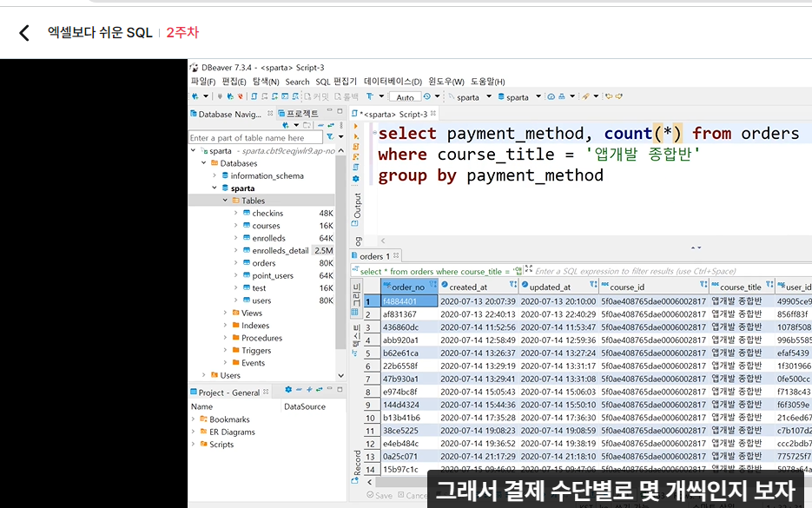
Task: Collapse the Databases folder node
Action: (203, 163)
